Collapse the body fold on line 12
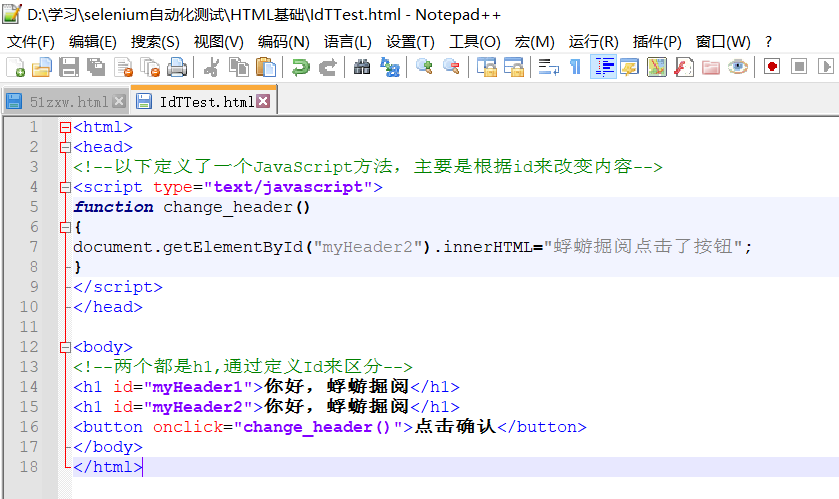This screenshot has width=839, height=499. (65, 347)
